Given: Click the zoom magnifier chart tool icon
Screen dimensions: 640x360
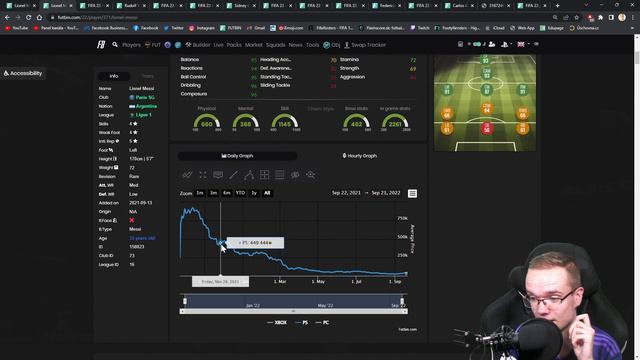Looking at the screenshot, I should click(310, 175).
